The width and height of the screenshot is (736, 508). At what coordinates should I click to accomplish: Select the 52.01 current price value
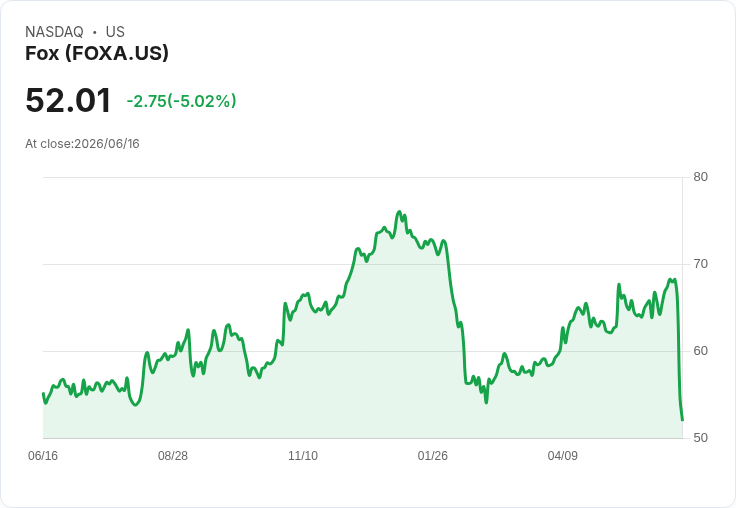68,100
